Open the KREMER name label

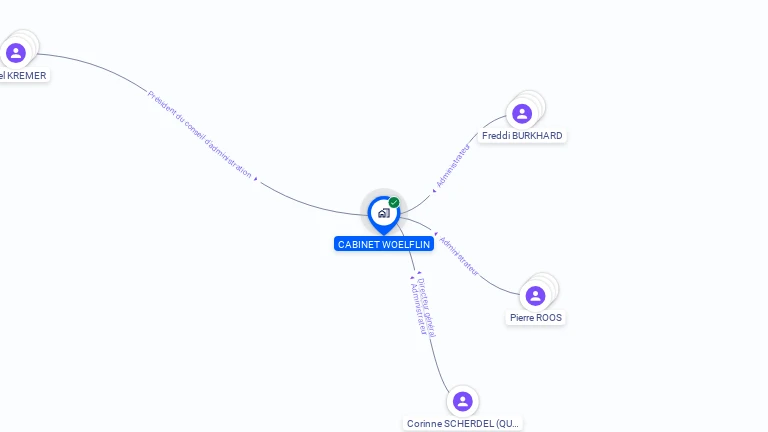point(24,75)
